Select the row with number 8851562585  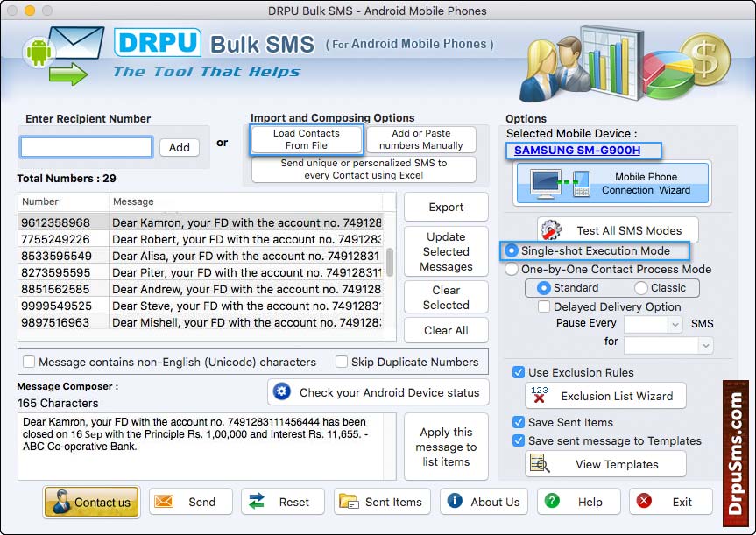click(x=201, y=289)
